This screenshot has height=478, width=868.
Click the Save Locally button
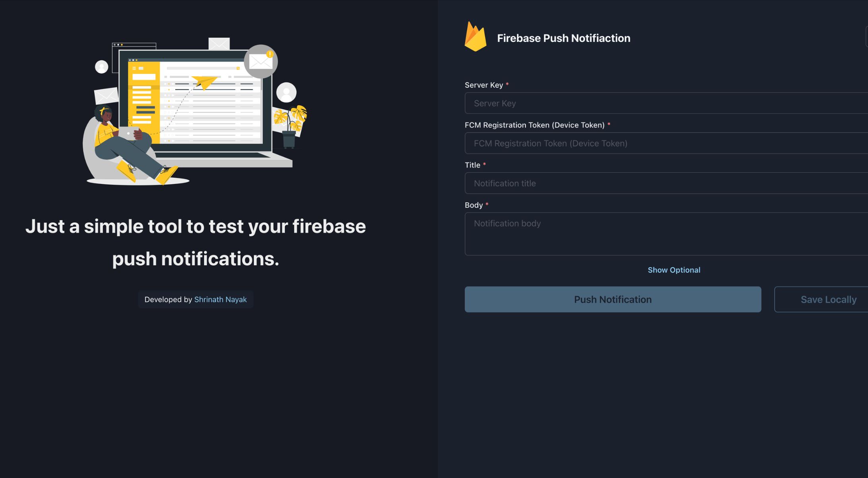coord(821,299)
